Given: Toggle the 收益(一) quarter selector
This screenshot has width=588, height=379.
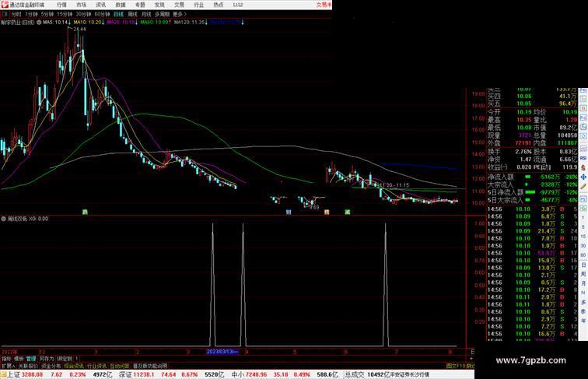Looking at the screenshot, I should (497, 167).
